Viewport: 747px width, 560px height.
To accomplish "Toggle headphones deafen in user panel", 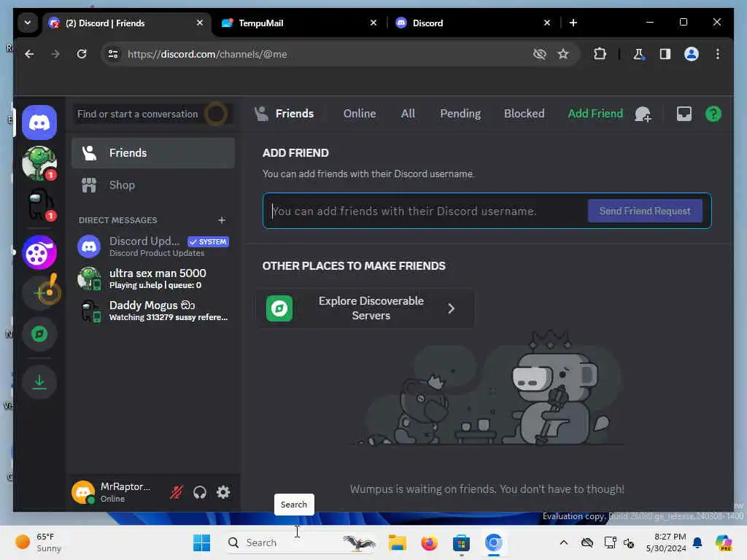I will click(x=200, y=492).
